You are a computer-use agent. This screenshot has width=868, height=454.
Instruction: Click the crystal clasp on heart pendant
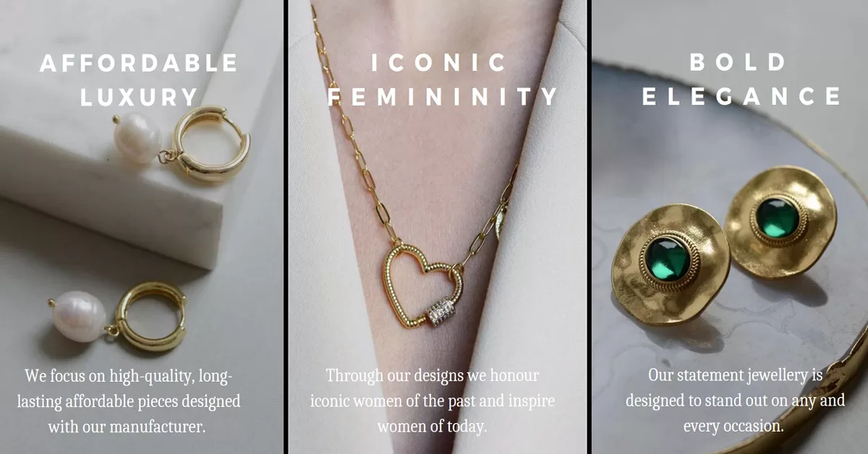(441, 312)
